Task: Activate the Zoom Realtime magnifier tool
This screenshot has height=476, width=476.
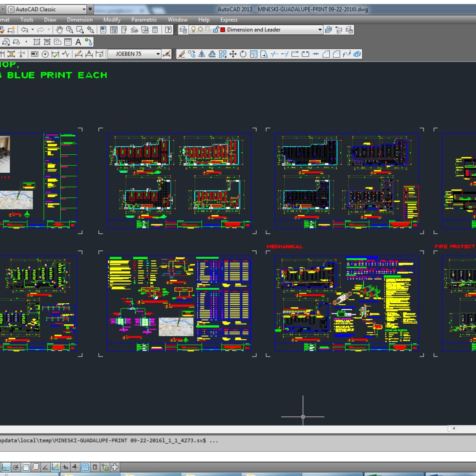Action: (x=70, y=30)
